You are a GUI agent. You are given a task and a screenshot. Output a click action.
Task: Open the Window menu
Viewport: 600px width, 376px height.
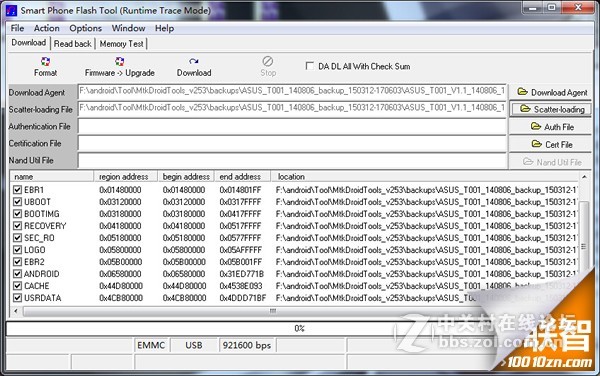pos(128,28)
